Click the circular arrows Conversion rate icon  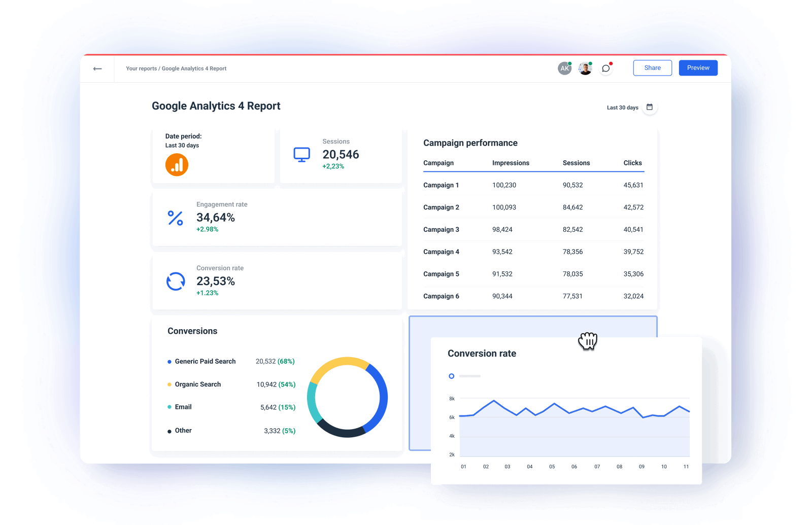click(x=175, y=281)
